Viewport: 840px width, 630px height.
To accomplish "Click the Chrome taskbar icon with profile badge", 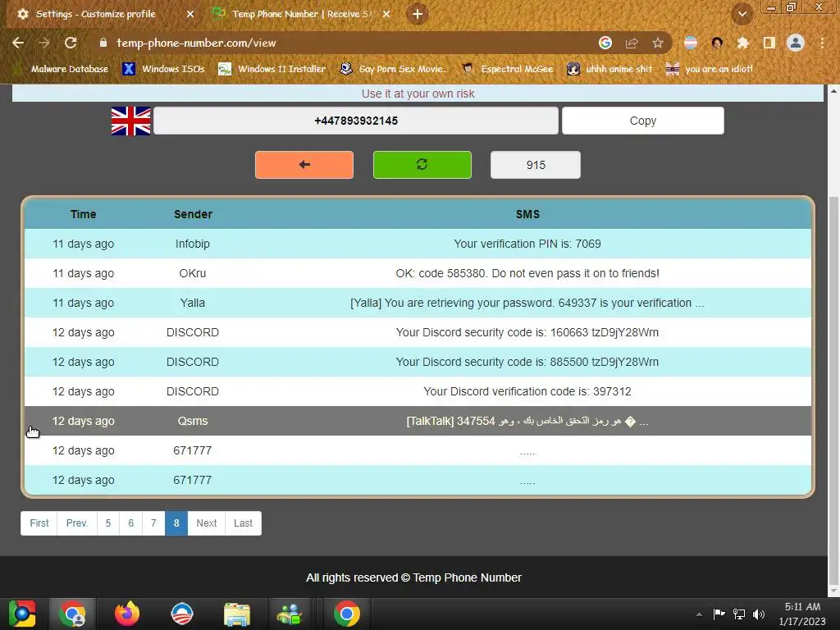I will click(x=73, y=614).
